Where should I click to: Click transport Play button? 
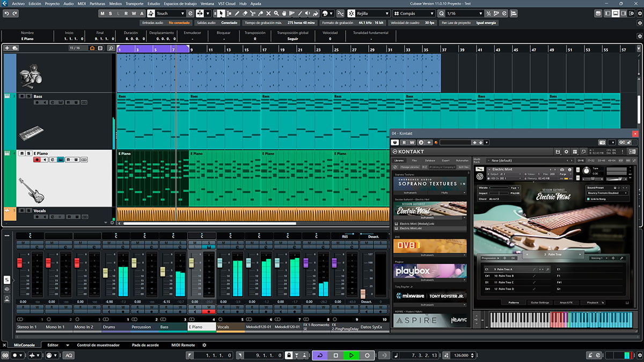click(352, 355)
